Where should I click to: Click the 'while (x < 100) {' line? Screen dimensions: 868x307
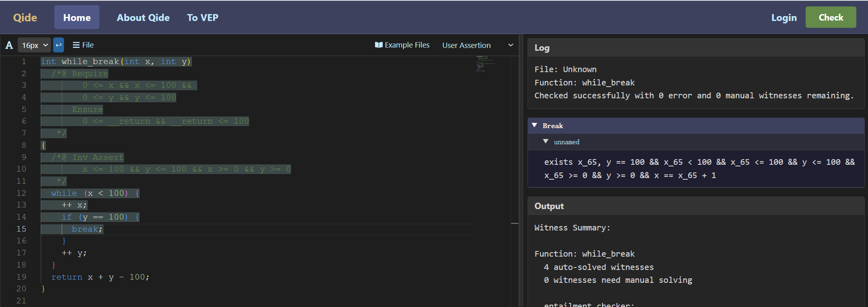click(x=95, y=193)
